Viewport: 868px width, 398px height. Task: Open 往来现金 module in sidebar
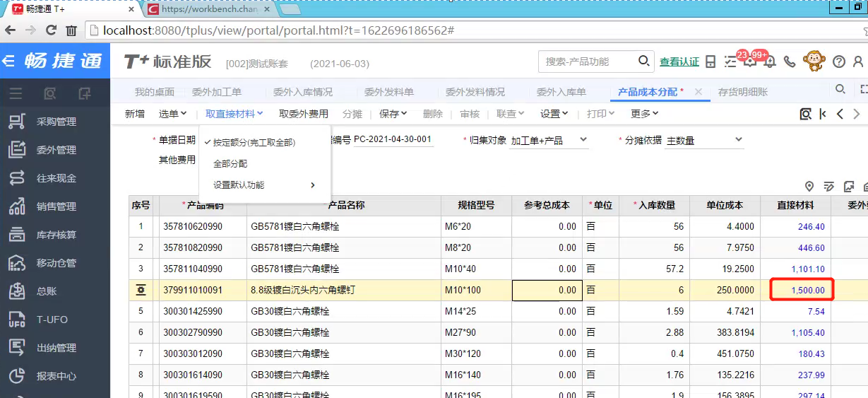click(55, 178)
